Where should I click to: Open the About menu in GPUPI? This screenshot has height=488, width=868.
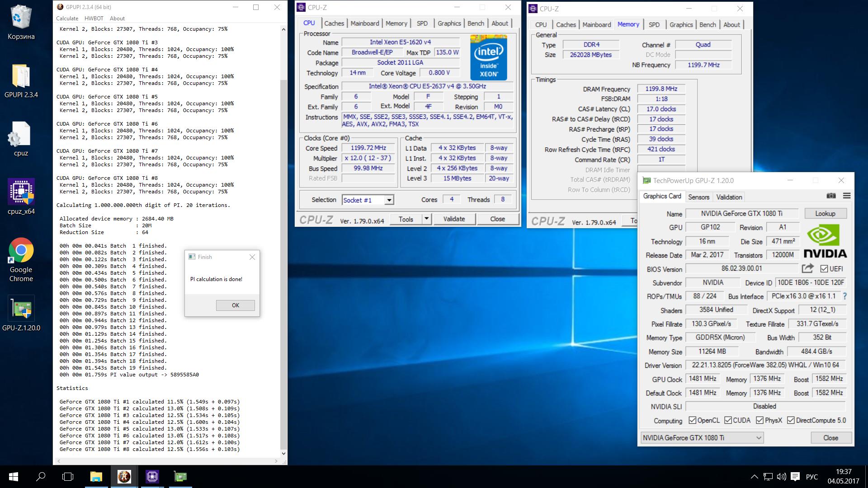(117, 19)
